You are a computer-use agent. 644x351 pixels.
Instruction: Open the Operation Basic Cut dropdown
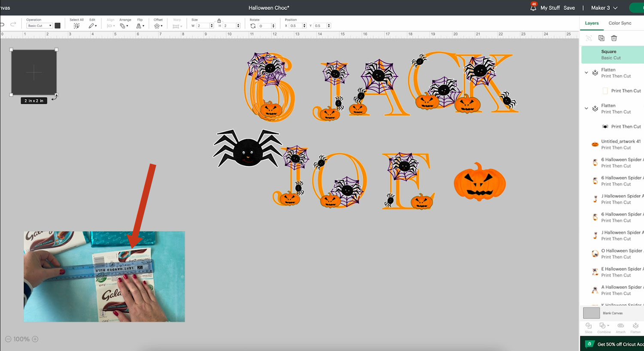tap(39, 26)
